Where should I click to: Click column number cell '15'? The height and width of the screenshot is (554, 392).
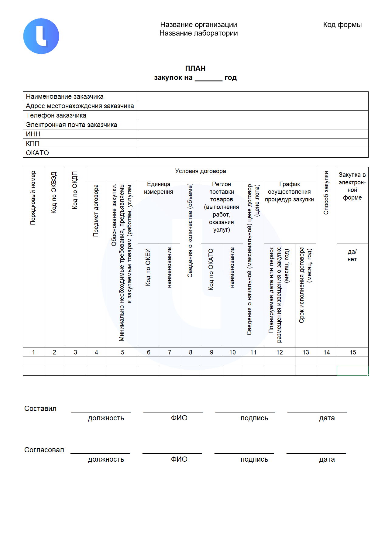pos(352,352)
